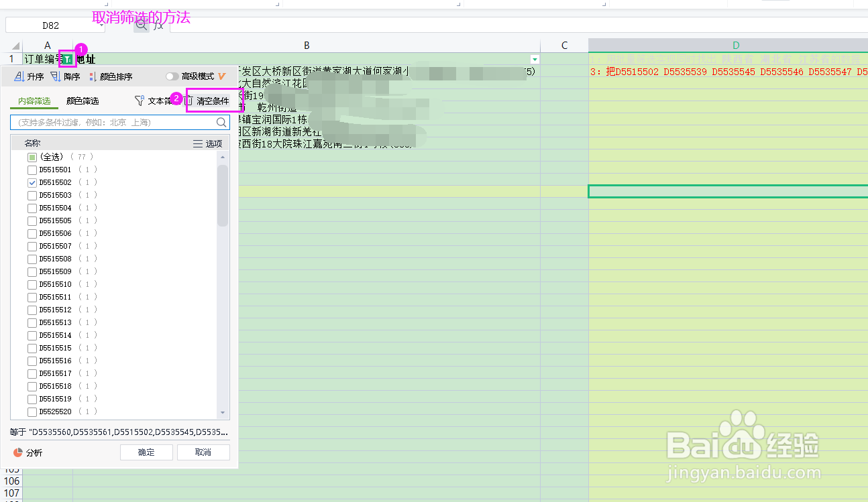Check the D5515515 checkbox

(32, 348)
